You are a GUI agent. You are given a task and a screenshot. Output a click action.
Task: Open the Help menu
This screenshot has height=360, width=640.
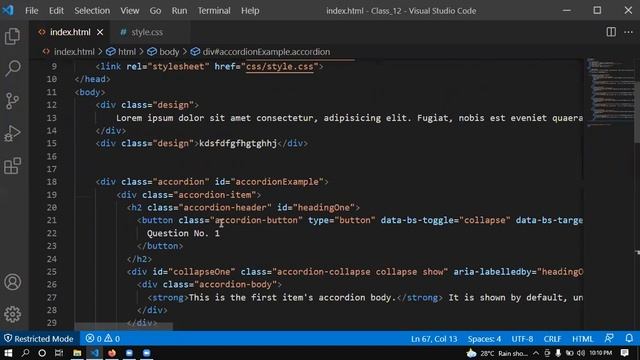(x=250, y=11)
